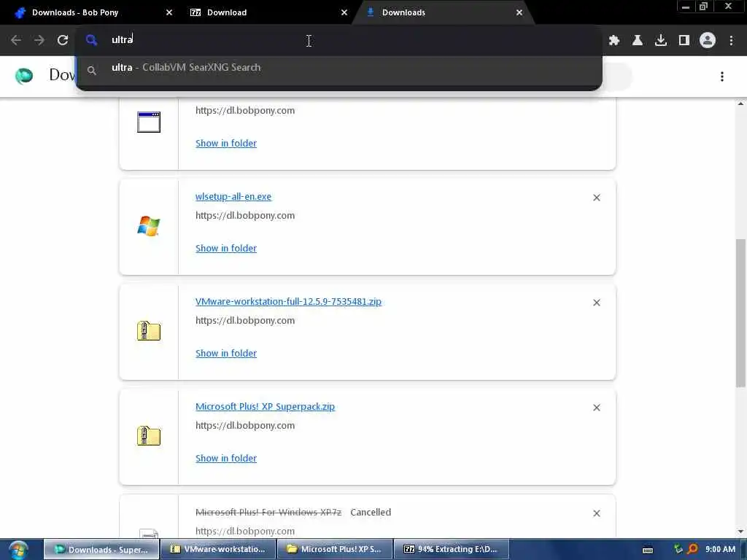This screenshot has width=747, height=560.
Task: Click the page scrollbar thumb
Action: point(740,312)
